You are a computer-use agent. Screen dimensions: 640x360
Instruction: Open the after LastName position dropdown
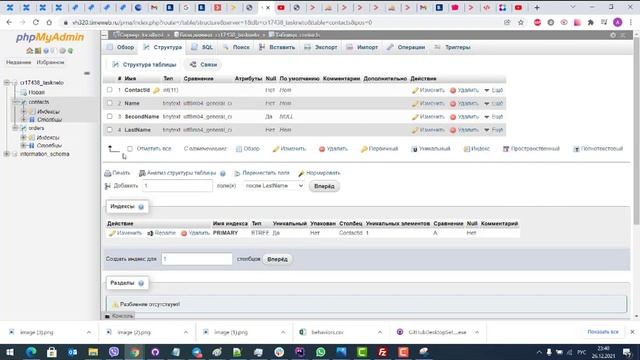273,186
